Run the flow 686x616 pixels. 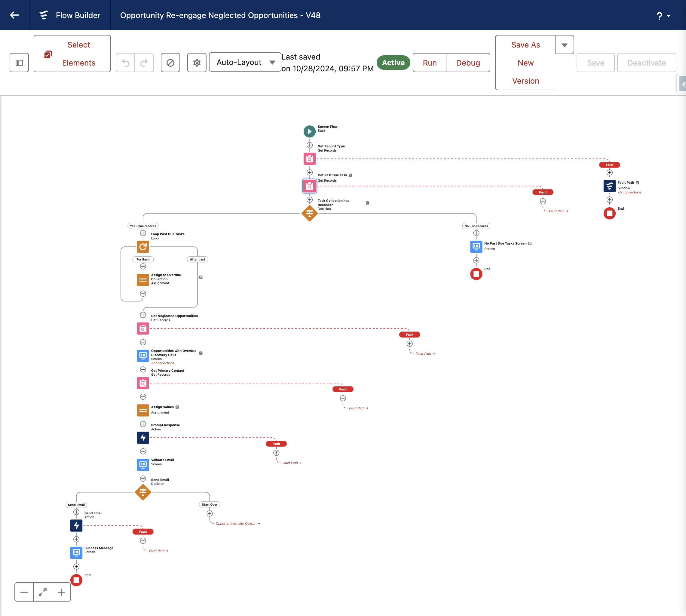click(430, 63)
